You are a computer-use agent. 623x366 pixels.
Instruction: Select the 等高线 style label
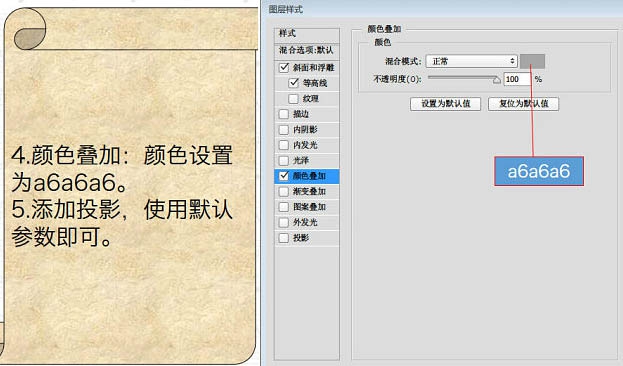tap(315, 83)
